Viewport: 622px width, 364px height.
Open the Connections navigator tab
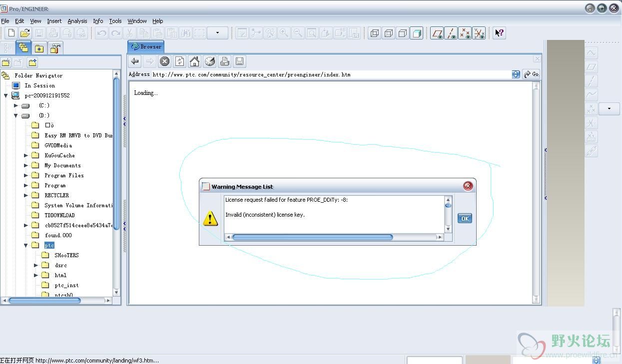(55, 48)
